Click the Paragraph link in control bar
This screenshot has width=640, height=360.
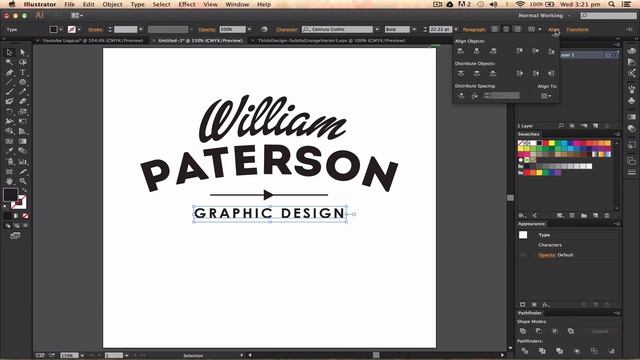(474, 29)
